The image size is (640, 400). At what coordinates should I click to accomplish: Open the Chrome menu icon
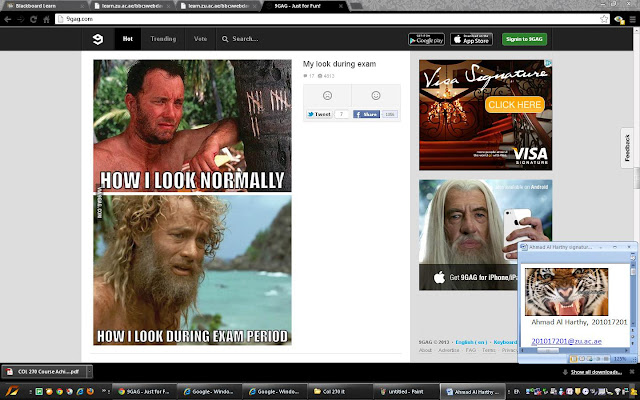click(633, 19)
